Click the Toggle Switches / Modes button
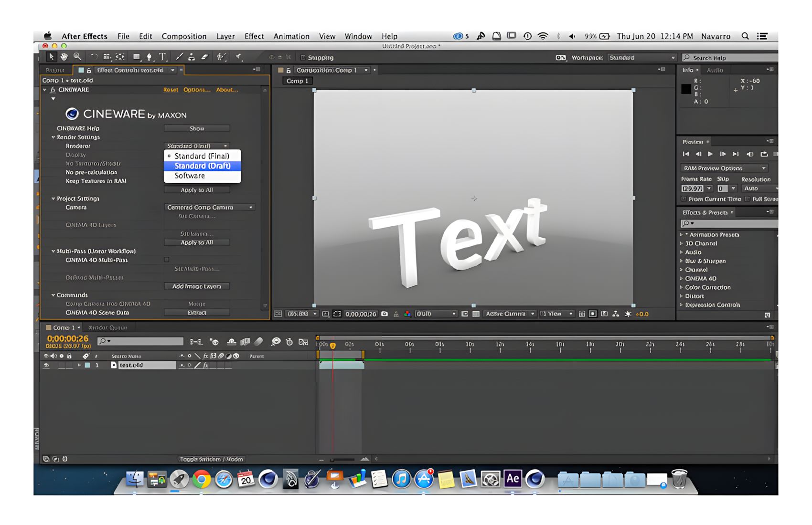This screenshot has height=525, width=812. coord(212,459)
